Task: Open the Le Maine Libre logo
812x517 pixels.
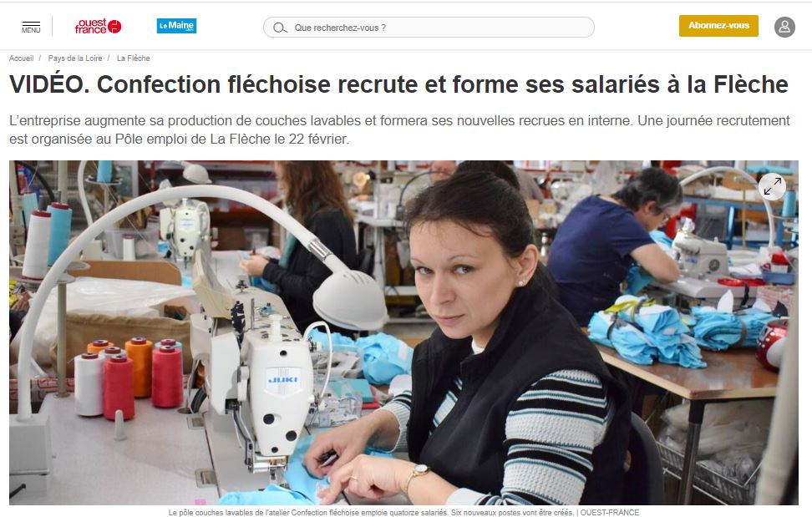Action: coord(176,26)
